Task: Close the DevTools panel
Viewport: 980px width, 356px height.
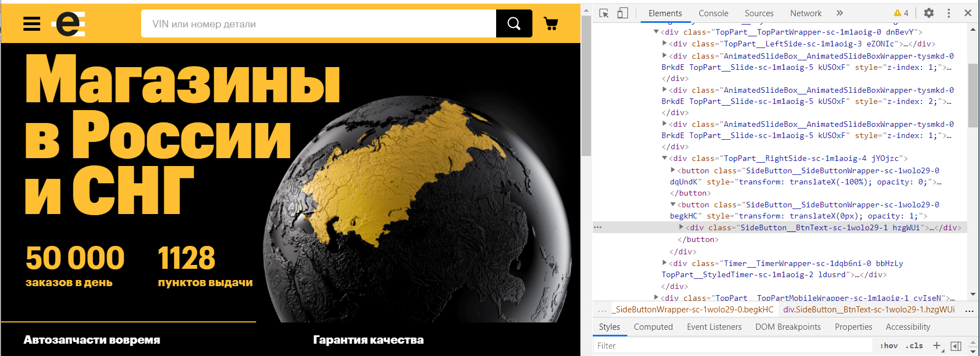Action: 968,13
